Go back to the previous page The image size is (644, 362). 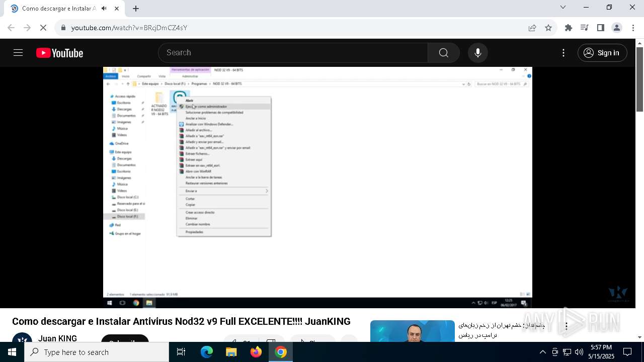[x=11, y=28]
